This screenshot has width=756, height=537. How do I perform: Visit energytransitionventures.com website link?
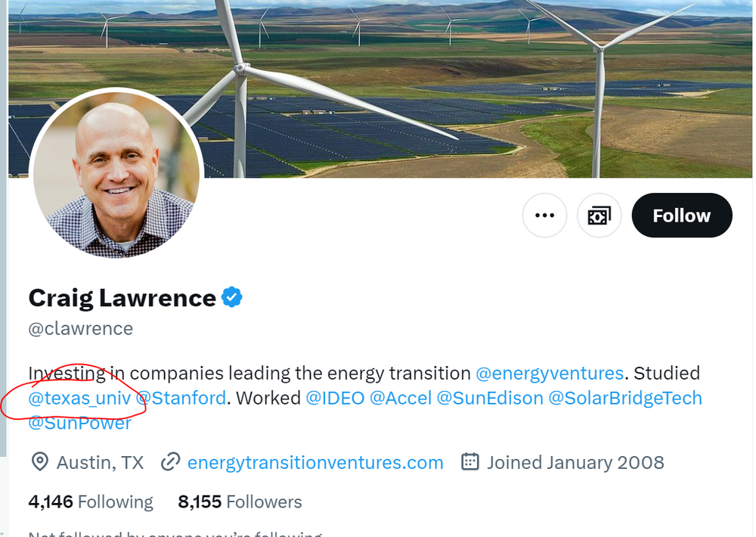click(x=315, y=462)
